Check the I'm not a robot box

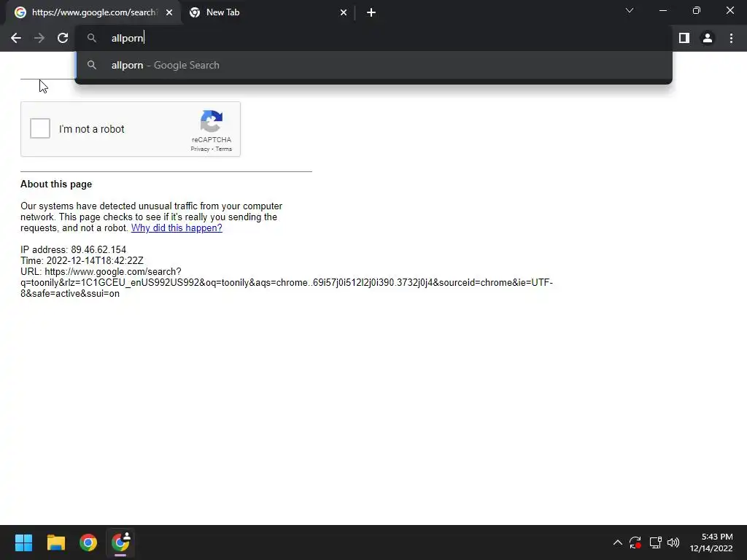(x=40, y=128)
